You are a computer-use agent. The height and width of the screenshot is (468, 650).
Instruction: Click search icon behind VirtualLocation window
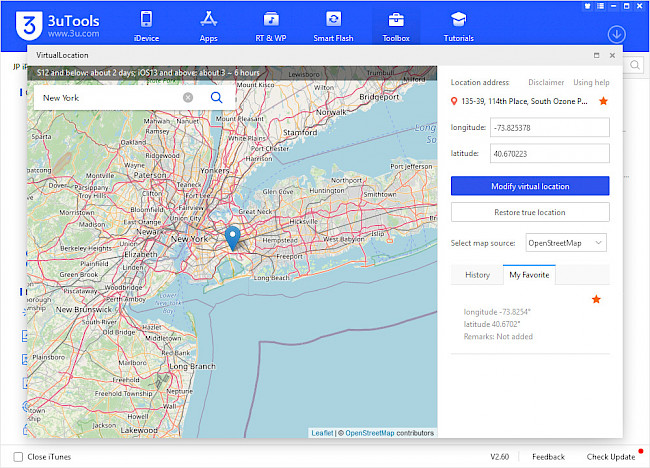tap(635, 65)
